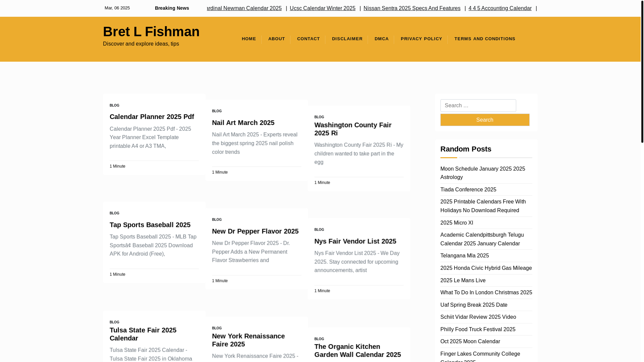Image resolution: width=644 pixels, height=362 pixels.
Task: Open the Tulsa State Fair 2025 Calendar post
Action: coord(143,334)
